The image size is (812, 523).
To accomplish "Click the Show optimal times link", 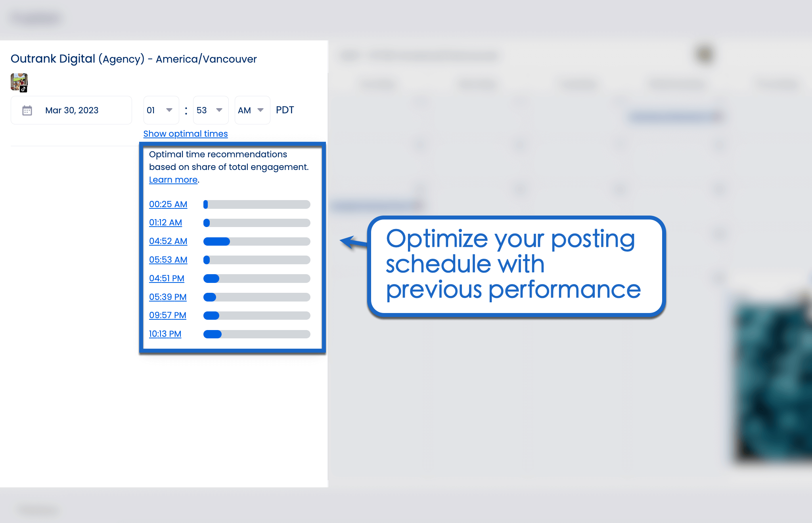I will [x=185, y=134].
